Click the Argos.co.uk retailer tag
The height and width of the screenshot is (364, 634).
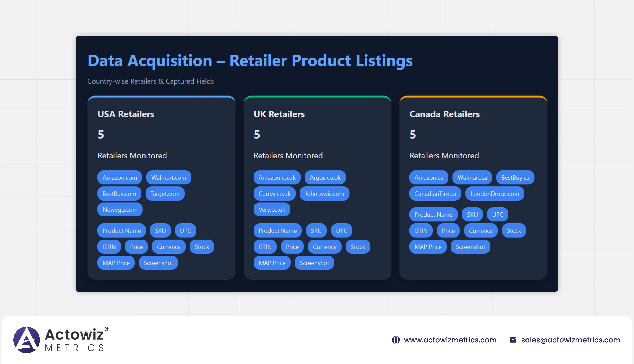[325, 178]
